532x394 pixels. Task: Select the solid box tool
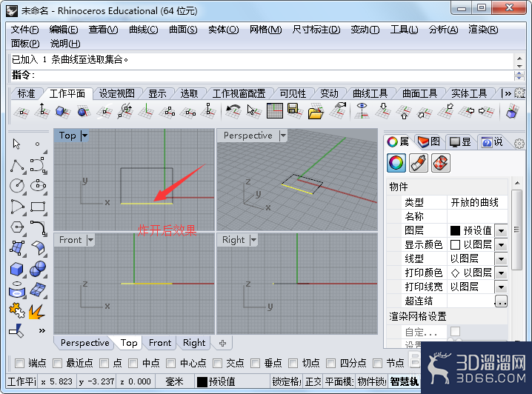coord(16,270)
